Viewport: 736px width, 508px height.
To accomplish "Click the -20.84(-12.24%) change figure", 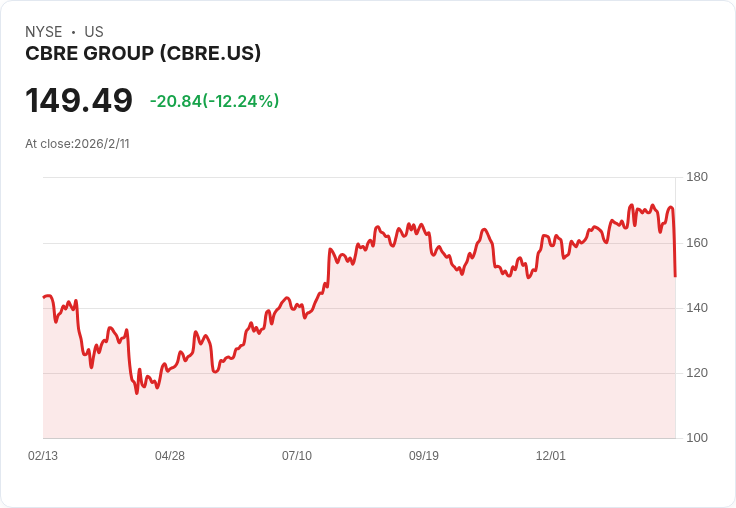I will 215,101.
